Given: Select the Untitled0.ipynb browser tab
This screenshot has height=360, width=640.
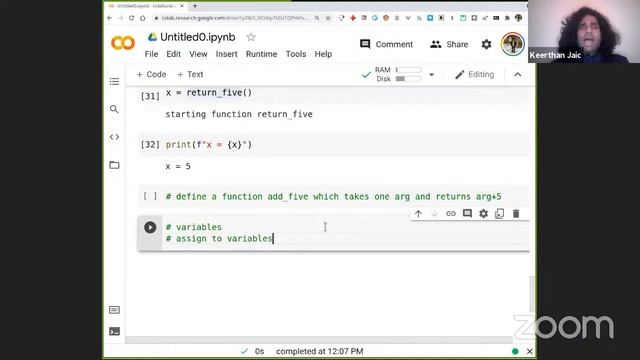Looking at the screenshot, I should tap(145, 6).
